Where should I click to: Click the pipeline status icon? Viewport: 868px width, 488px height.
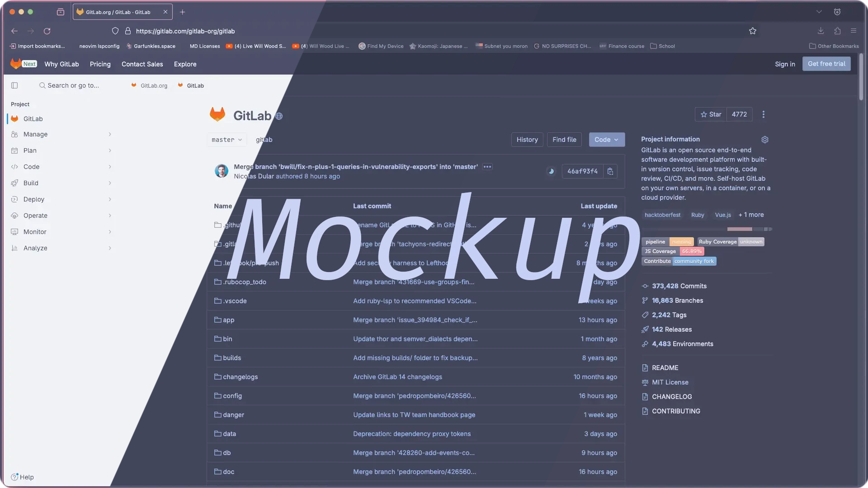[551, 171]
